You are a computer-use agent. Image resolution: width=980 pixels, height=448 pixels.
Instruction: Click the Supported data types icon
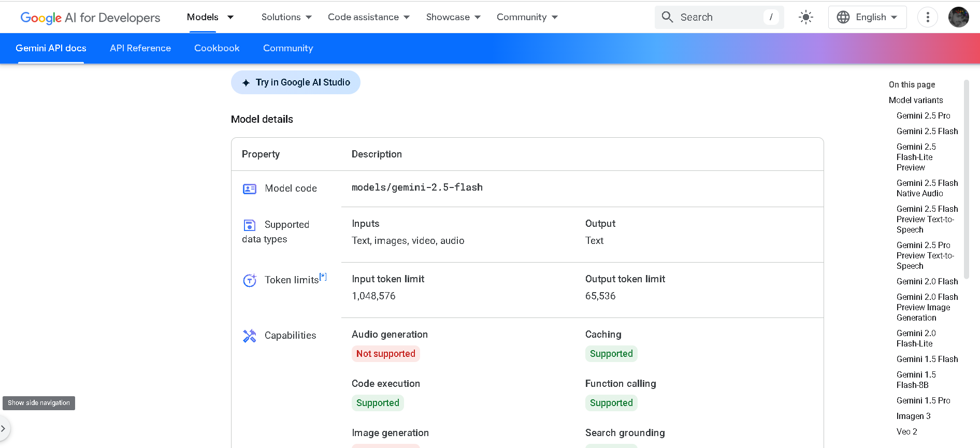[250, 225]
